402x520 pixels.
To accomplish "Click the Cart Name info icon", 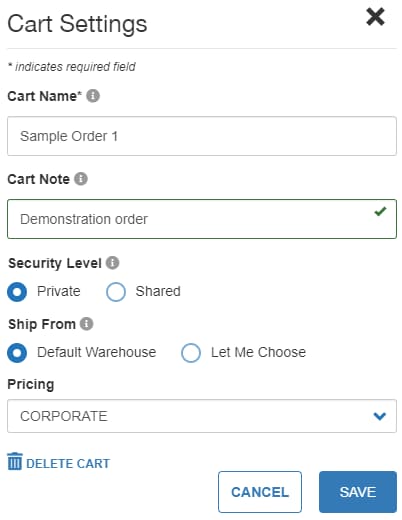I will (93, 96).
